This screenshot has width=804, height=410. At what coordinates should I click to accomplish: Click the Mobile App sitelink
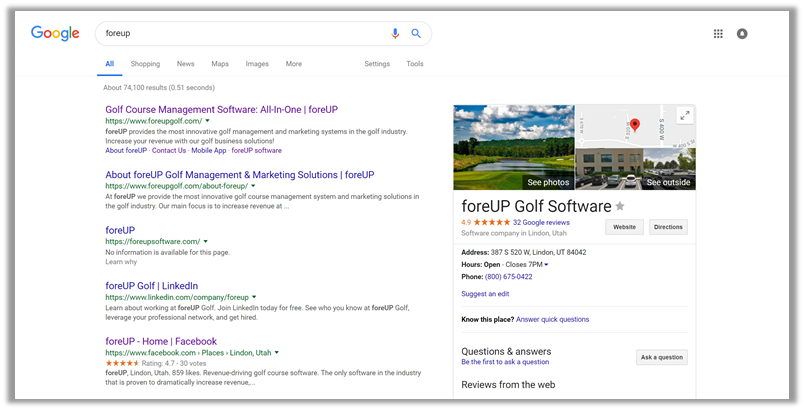[x=209, y=151]
